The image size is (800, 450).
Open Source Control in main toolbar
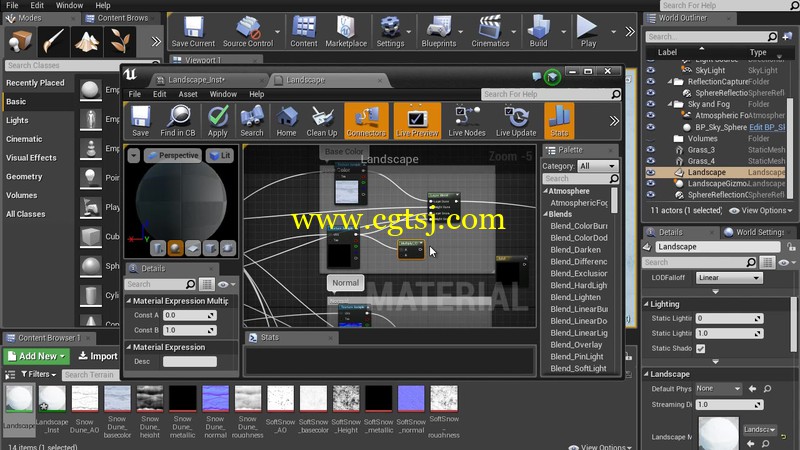pyautogui.click(x=248, y=31)
